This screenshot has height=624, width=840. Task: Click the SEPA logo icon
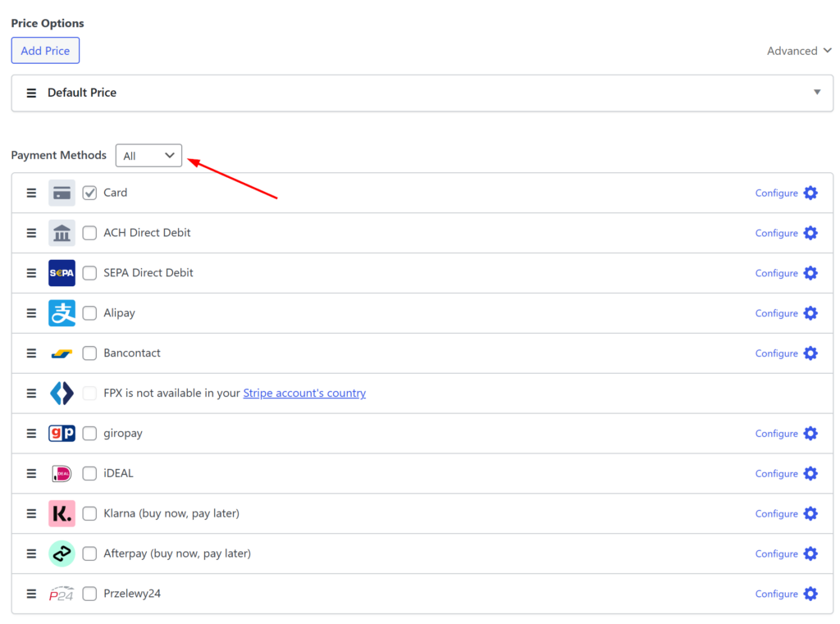click(x=62, y=272)
